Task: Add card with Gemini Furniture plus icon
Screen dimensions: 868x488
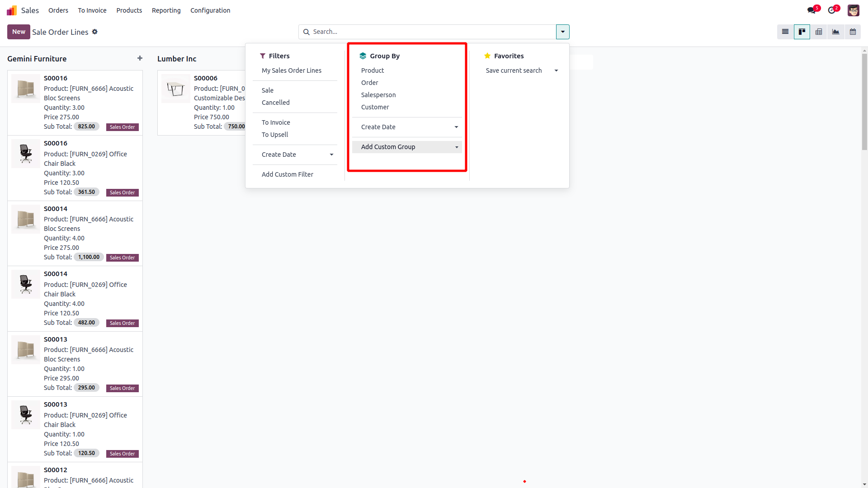Action: pyautogui.click(x=140, y=58)
